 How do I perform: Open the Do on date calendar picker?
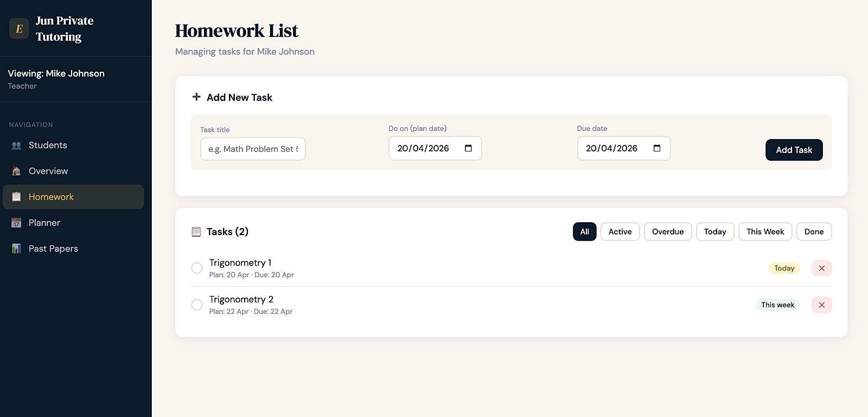click(x=469, y=148)
